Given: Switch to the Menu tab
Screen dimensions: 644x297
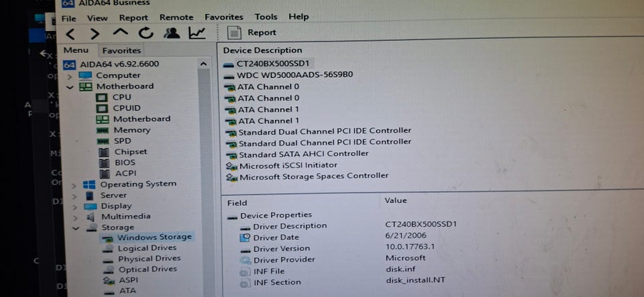Looking at the screenshot, I should pos(76,50).
